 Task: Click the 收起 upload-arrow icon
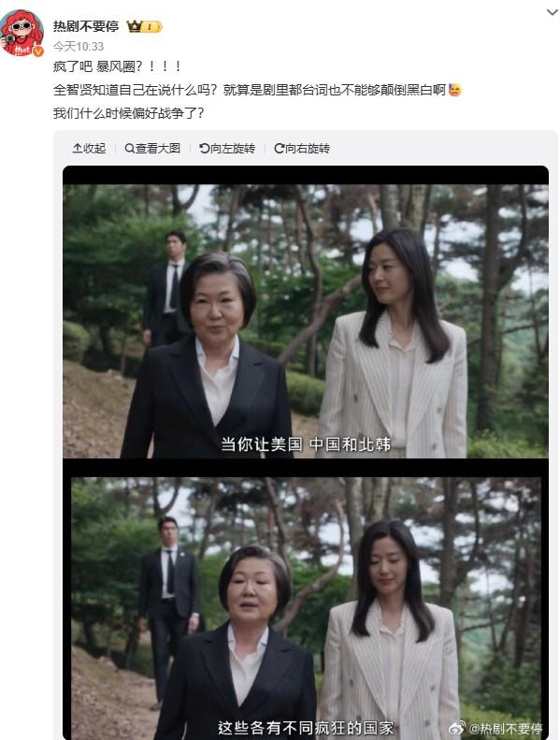coord(77,149)
